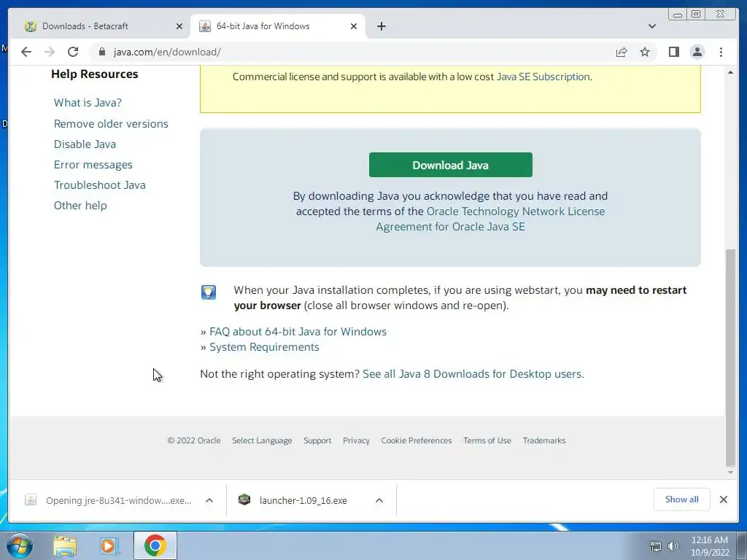The width and height of the screenshot is (747, 560).
Task: Open Remove older versions link
Action: click(x=111, y=124)
